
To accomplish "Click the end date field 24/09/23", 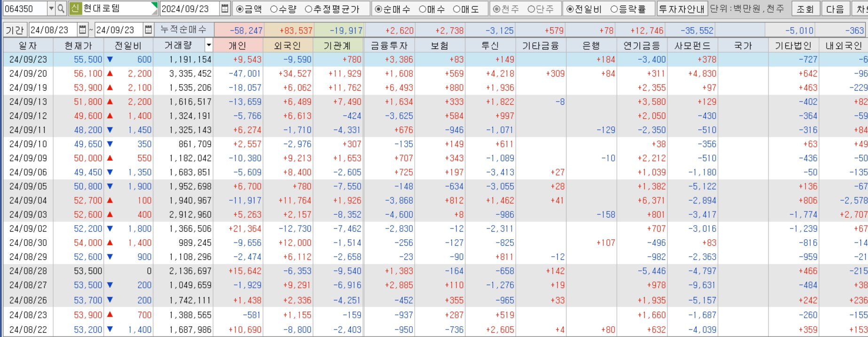I will coord(118,30).
